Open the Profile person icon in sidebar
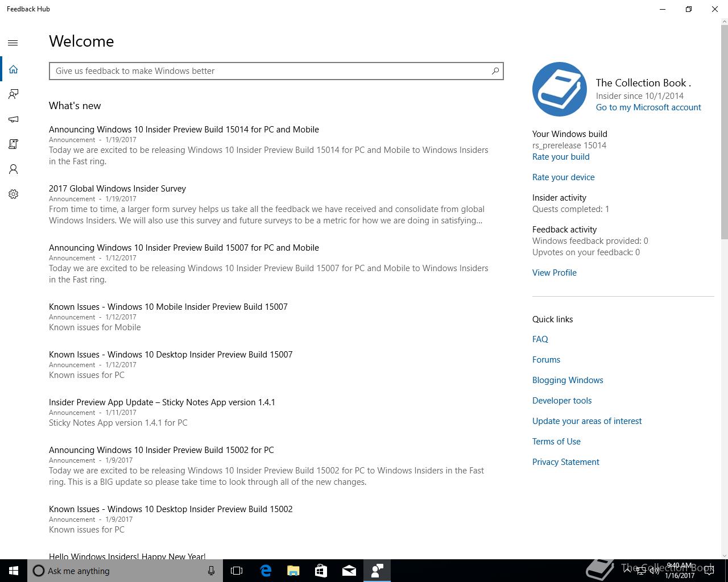 13,169
